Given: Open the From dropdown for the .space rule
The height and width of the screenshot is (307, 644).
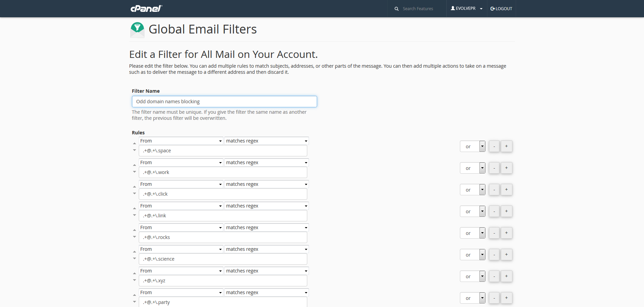Looking at the screenshot, I should point(181,141).
